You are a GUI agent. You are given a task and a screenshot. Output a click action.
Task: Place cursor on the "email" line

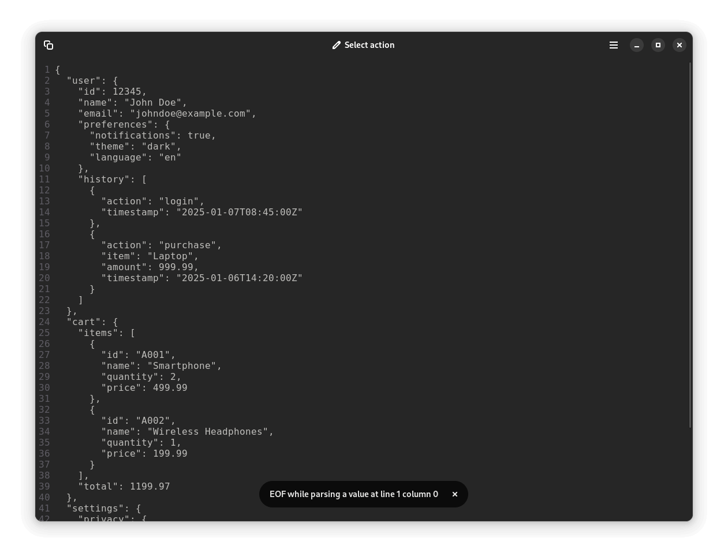click(167, 114)
